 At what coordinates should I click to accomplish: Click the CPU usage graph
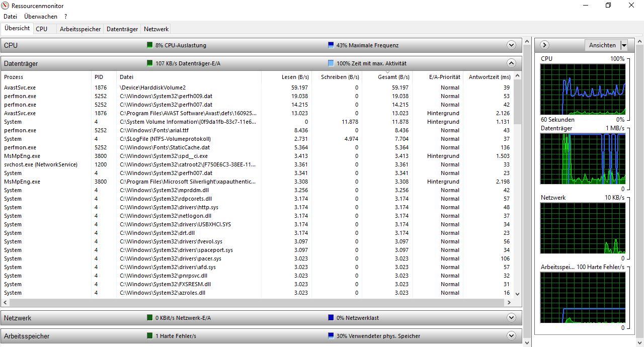[x=583, y=89]
